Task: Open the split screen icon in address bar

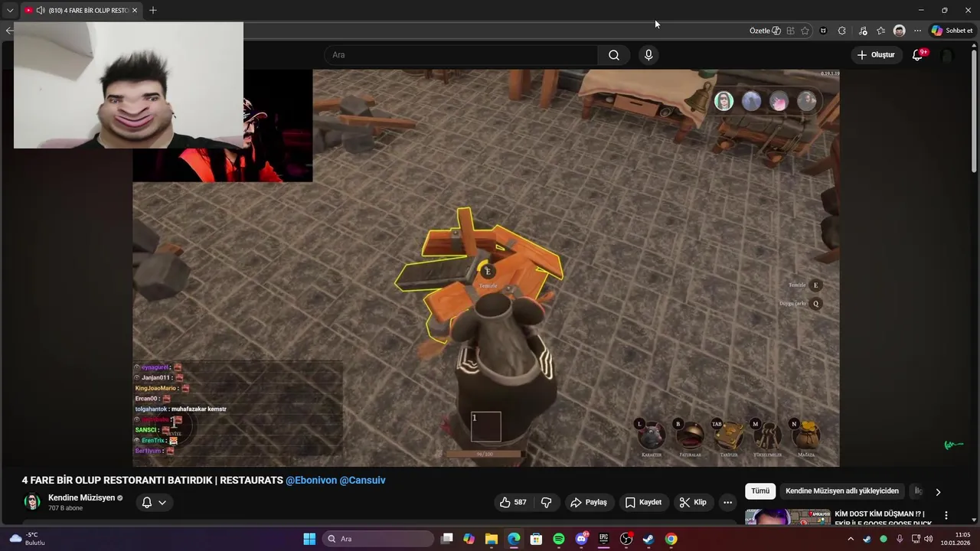Action: pyautogui.click(x=790, y=31)
